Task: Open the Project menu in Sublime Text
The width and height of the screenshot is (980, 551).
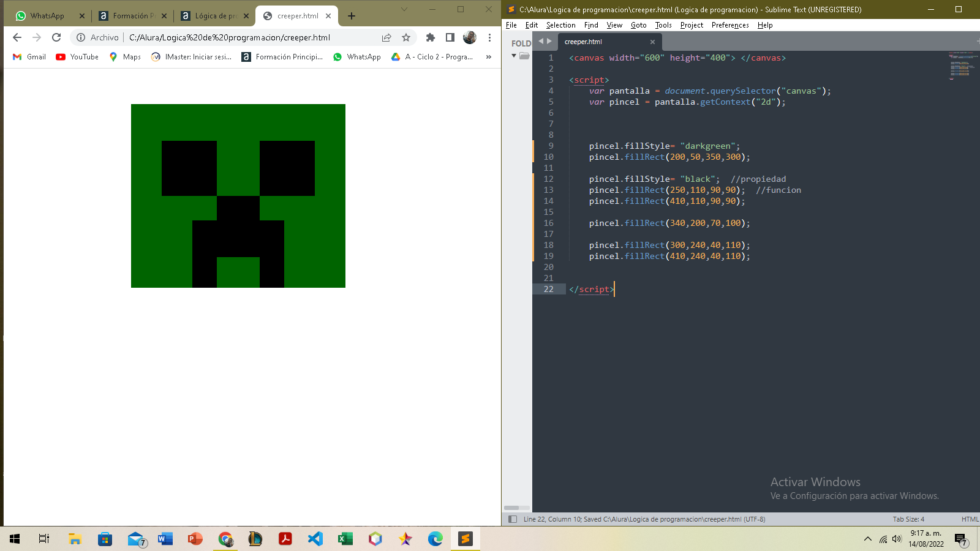Action: click(x=692, y=25)
